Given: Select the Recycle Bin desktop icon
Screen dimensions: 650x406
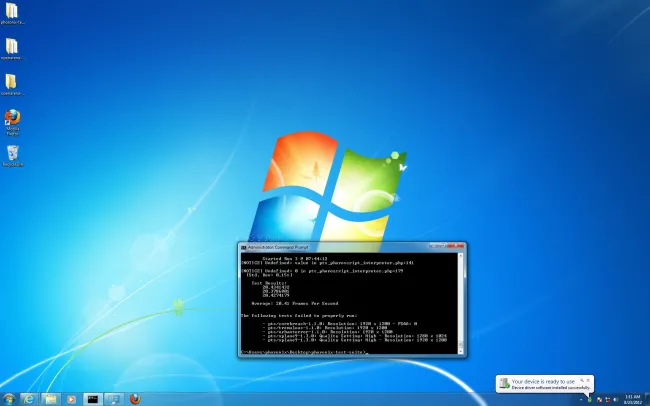Looking at the screenshot, I should point(13,156).
